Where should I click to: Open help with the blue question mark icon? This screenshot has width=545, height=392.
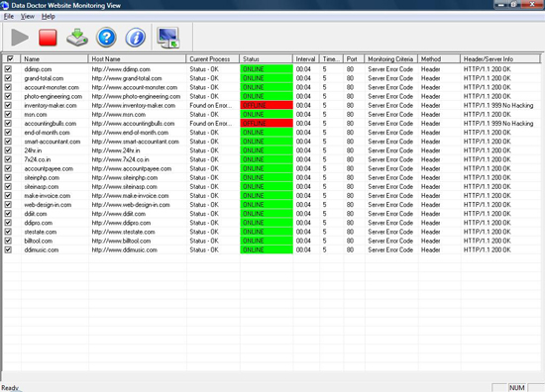coord(106,38)
